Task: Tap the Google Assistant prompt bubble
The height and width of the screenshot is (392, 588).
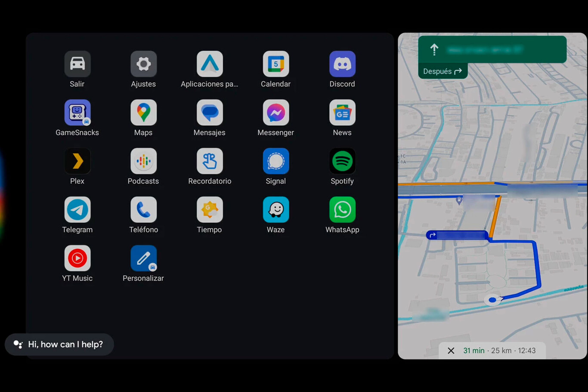Action: [x=59, y=345]
